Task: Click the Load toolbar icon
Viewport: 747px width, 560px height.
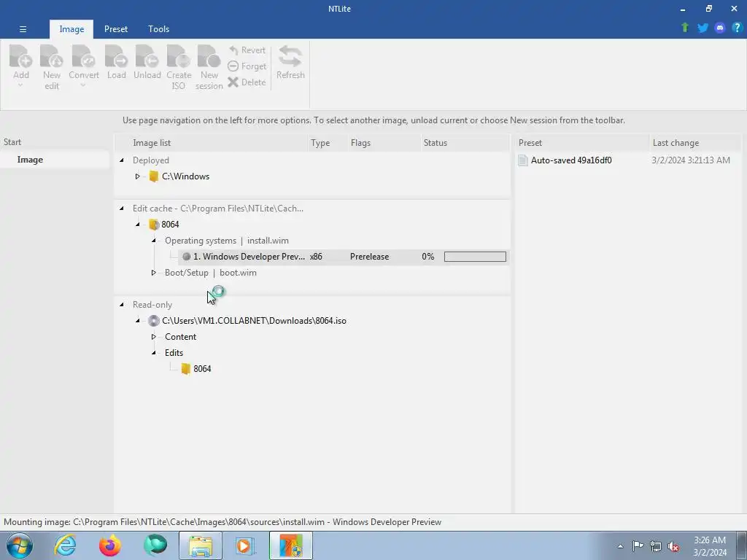Action: pos(116,56)
